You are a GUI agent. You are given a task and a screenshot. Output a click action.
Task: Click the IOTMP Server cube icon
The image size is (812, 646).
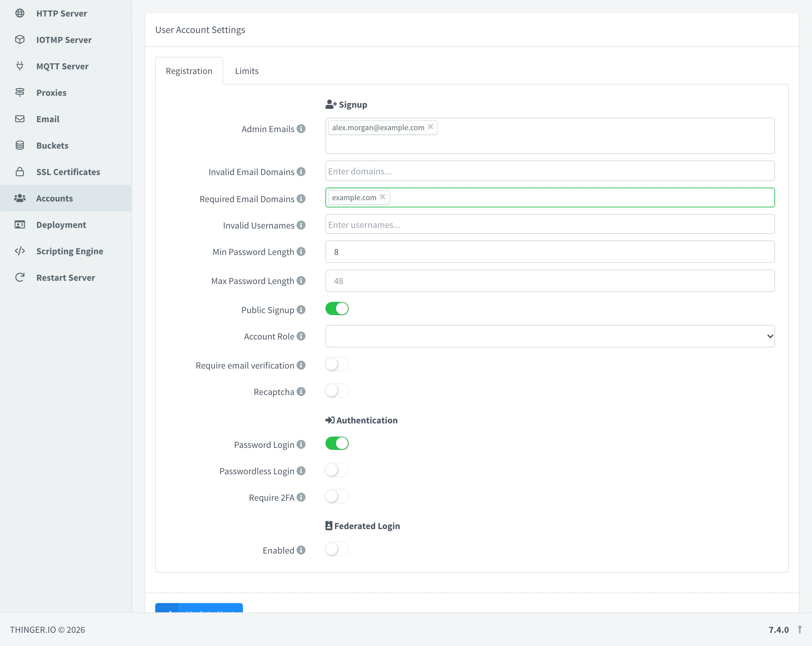click(x=20, y=40)
